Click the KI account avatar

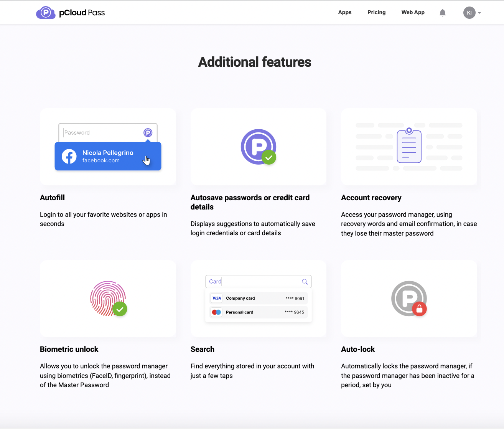point(469,12)
